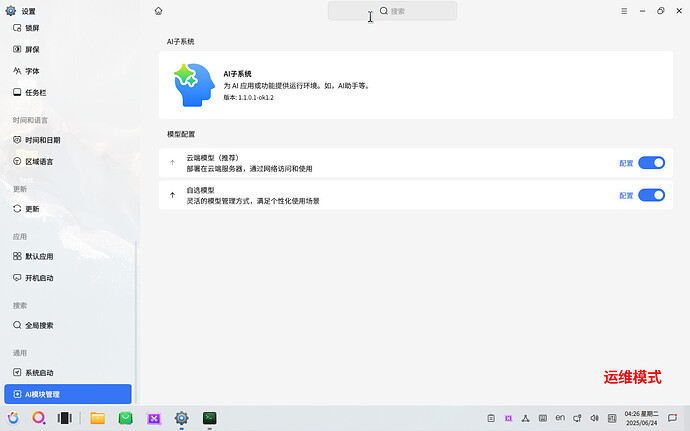Image resolution: width=690 pixels, height=431 pixels.
Task: Focus the search box (搜索)
Action: [x=392, y=11]
